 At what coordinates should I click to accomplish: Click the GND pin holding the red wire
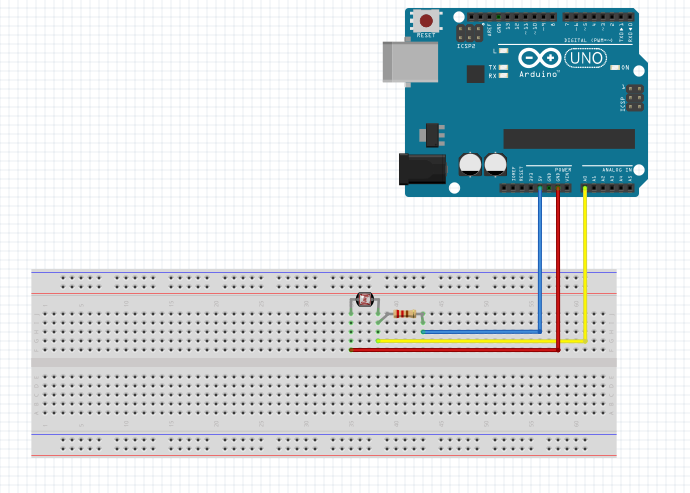coord(558,188)
